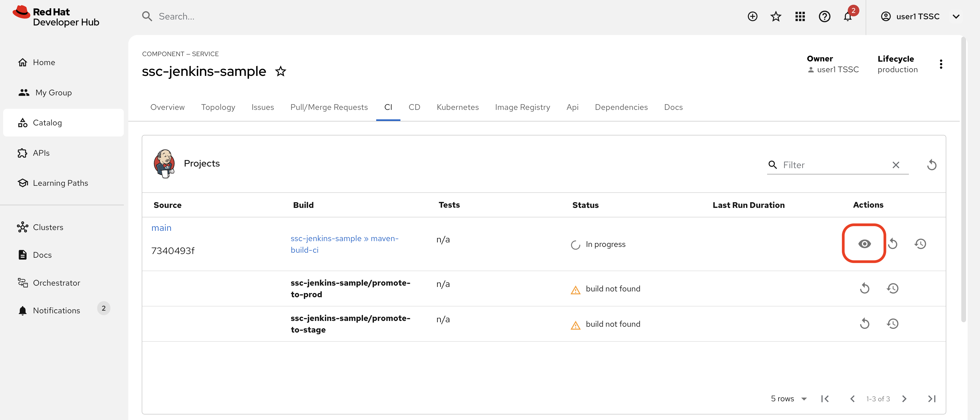The image size is (980, 420).
Task: Open starred favorites in the top bar
Action: (x=776, y=16)
